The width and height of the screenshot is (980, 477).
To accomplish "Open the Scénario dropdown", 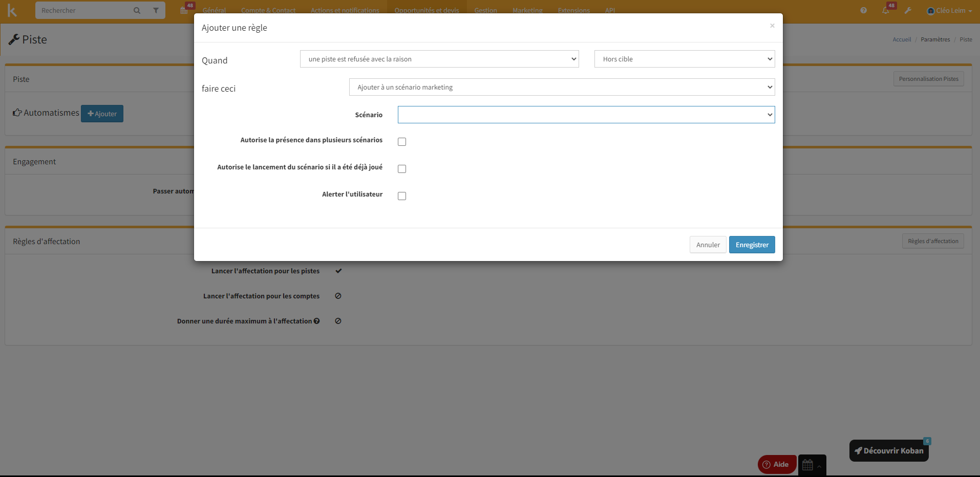I will click(586, 115).
